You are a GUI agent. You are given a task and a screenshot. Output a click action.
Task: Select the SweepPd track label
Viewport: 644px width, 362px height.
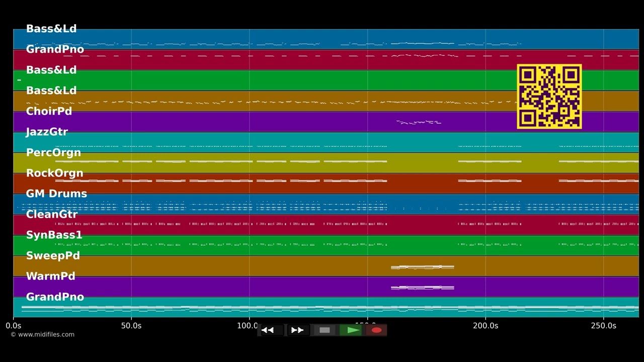pos(53,255)
